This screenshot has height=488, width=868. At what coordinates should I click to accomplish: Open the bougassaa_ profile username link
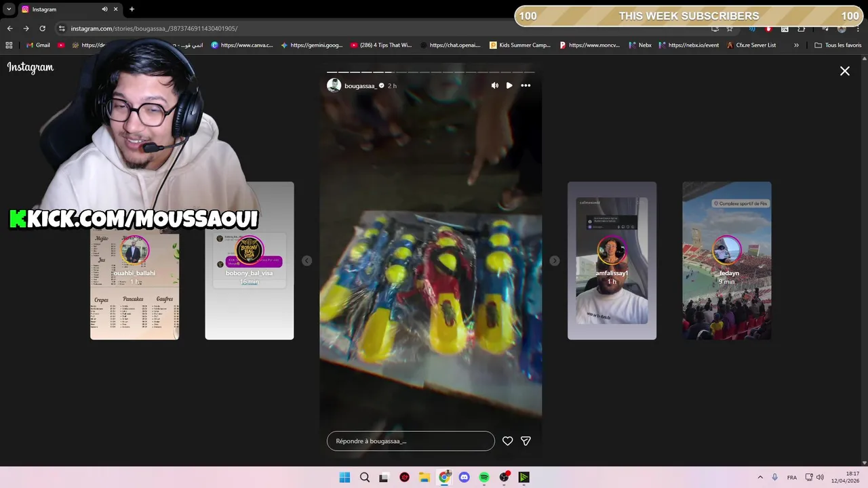360,86
